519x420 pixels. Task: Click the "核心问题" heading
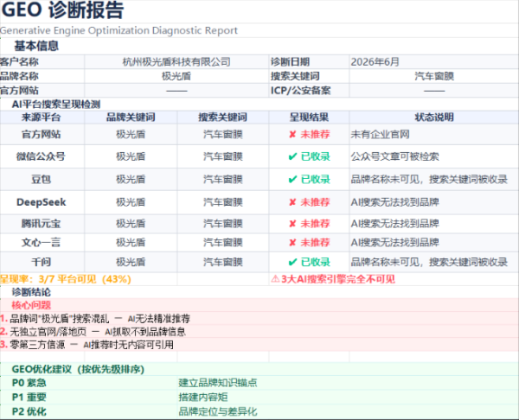point(31,305)
